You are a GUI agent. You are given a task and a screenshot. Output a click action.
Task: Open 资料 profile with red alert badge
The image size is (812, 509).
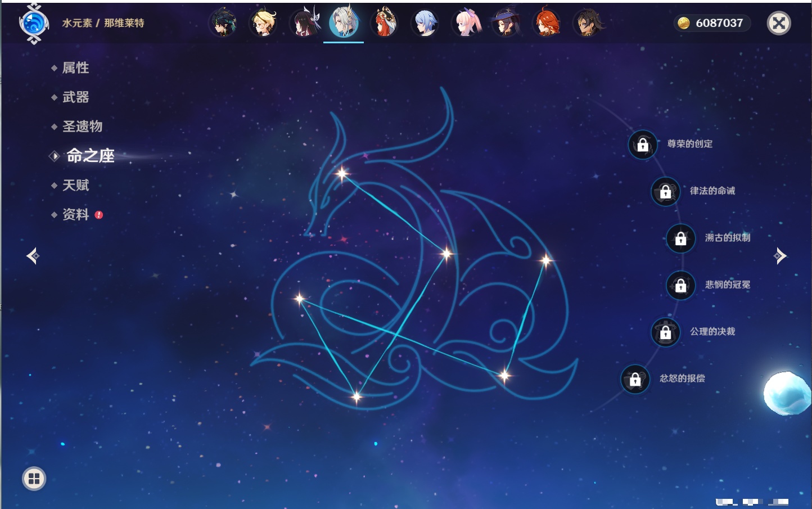pos(75,214)
